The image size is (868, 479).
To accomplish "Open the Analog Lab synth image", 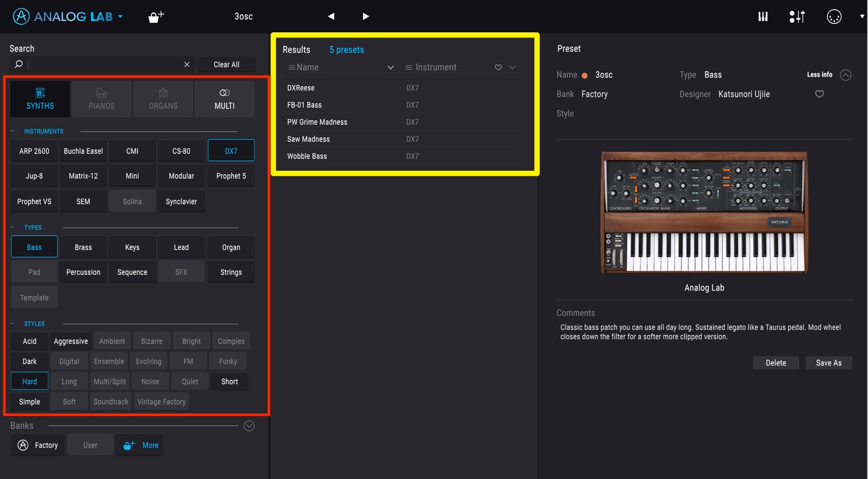I will (704, 212).
